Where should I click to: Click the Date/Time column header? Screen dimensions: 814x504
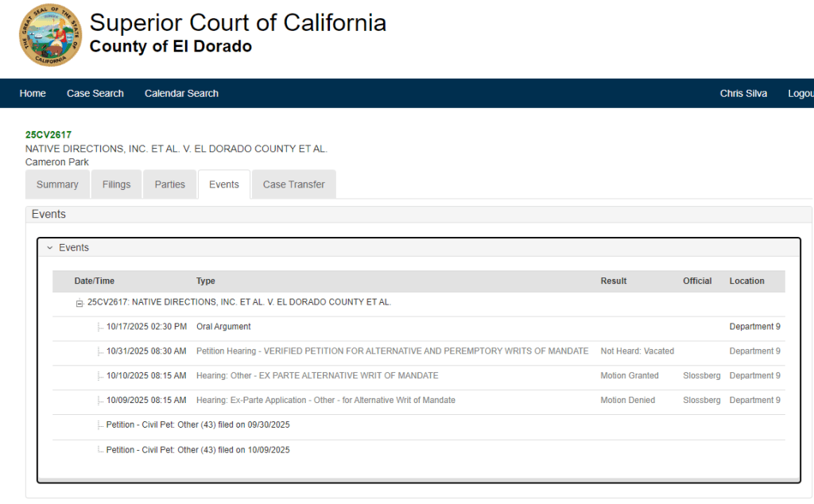[95, 281]
